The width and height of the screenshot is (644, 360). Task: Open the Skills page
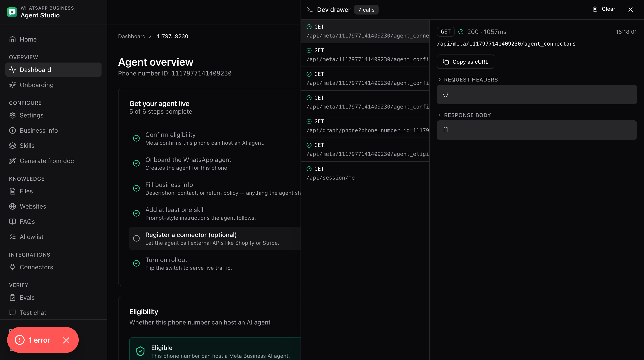click(53, 146)
